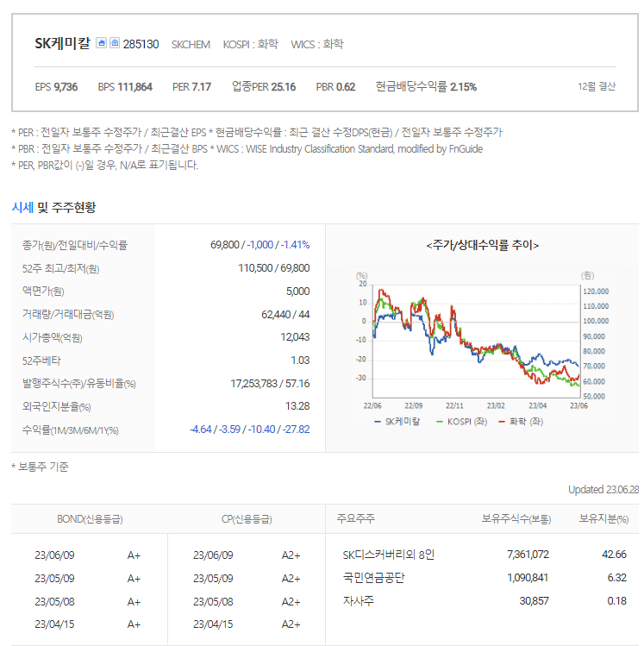Select the PBR 0.62 value

(x=335, y=87)
